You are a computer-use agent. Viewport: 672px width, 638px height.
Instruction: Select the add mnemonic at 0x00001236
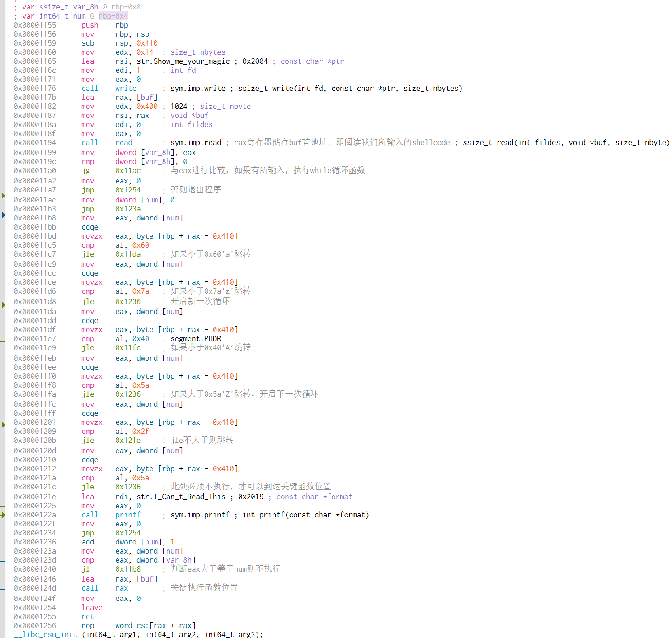click(x=88, y=542)
